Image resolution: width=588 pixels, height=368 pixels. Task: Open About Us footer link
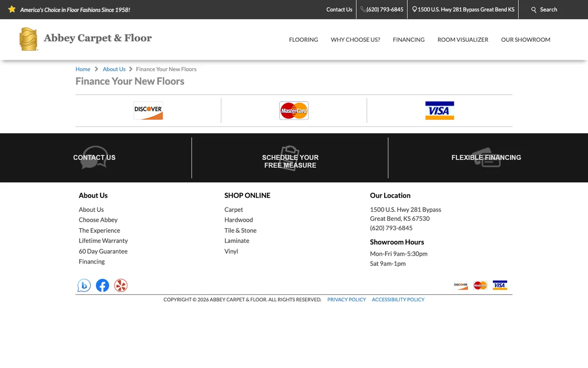point(91,210)
